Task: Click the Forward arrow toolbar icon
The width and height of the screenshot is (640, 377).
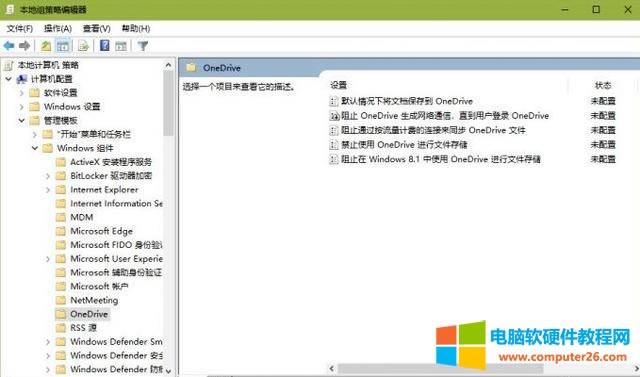Action: pos(25,46)
